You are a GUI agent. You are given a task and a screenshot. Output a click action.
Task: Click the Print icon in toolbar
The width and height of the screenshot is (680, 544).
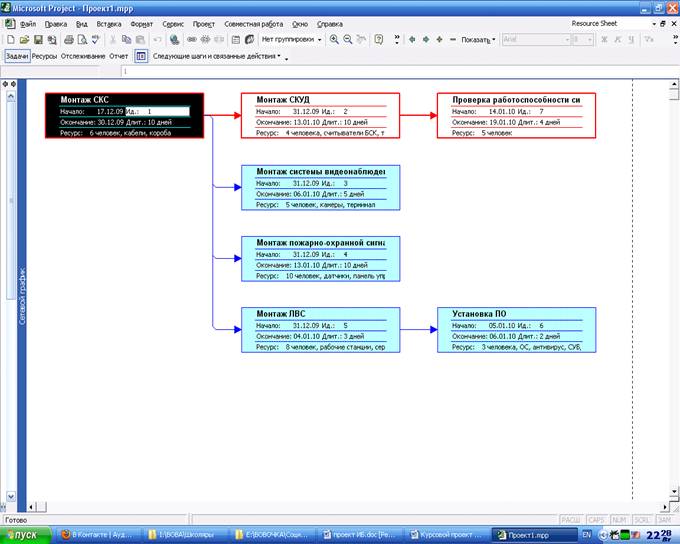[68, 39]
